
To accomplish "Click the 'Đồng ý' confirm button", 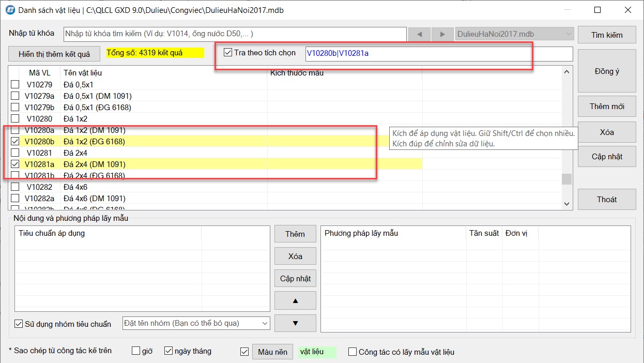I will (606, 71).
